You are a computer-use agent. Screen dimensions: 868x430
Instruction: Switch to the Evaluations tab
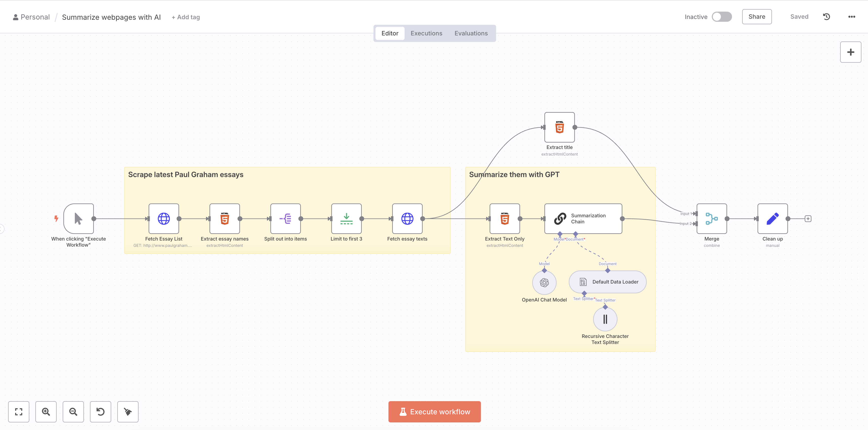coord(471,33)
